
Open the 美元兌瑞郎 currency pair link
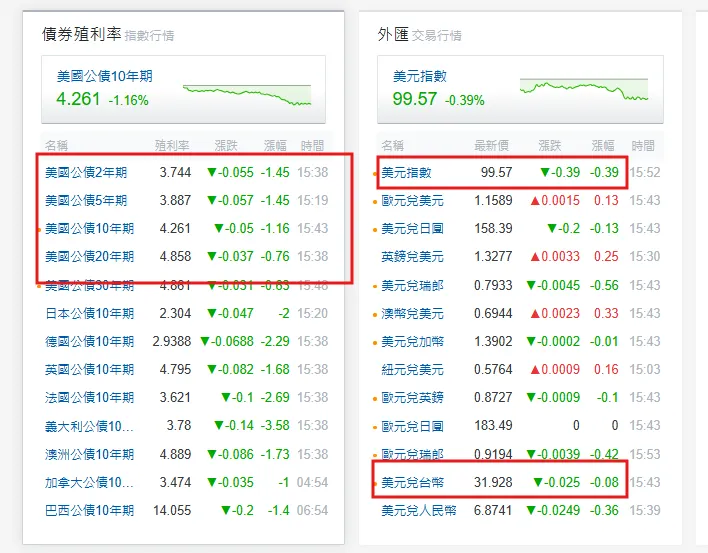412,285
